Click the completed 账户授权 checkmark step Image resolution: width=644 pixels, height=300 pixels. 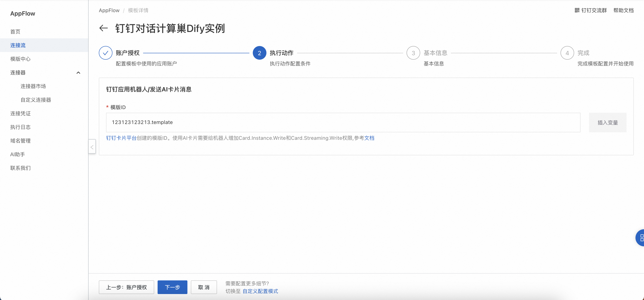pyautogui.click(x=105, y=53)
